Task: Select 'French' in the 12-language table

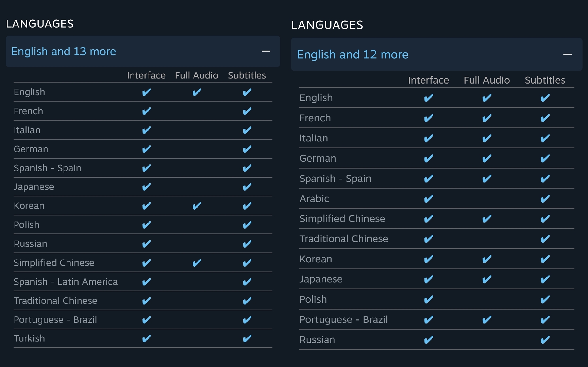Action: [315, 118]
